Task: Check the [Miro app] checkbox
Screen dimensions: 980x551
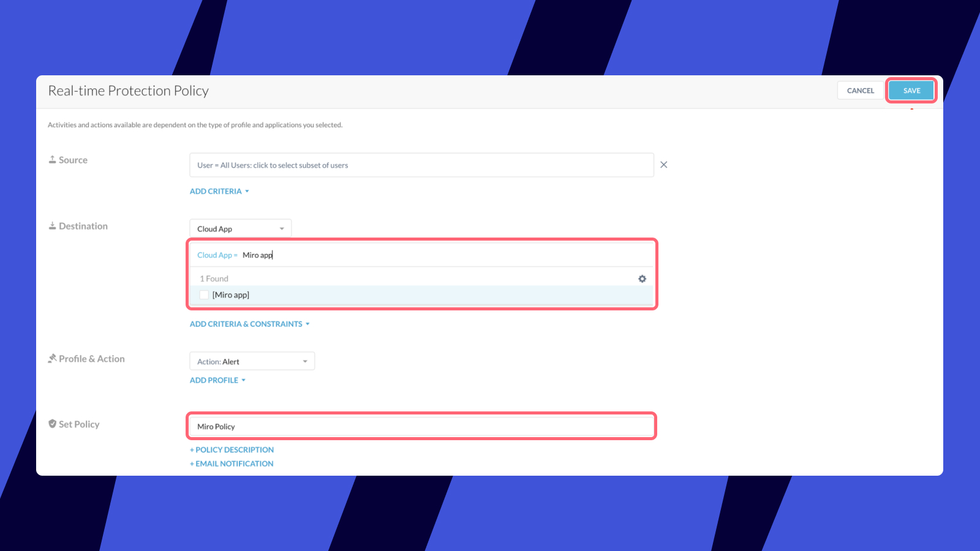Action: coord(204,295)
